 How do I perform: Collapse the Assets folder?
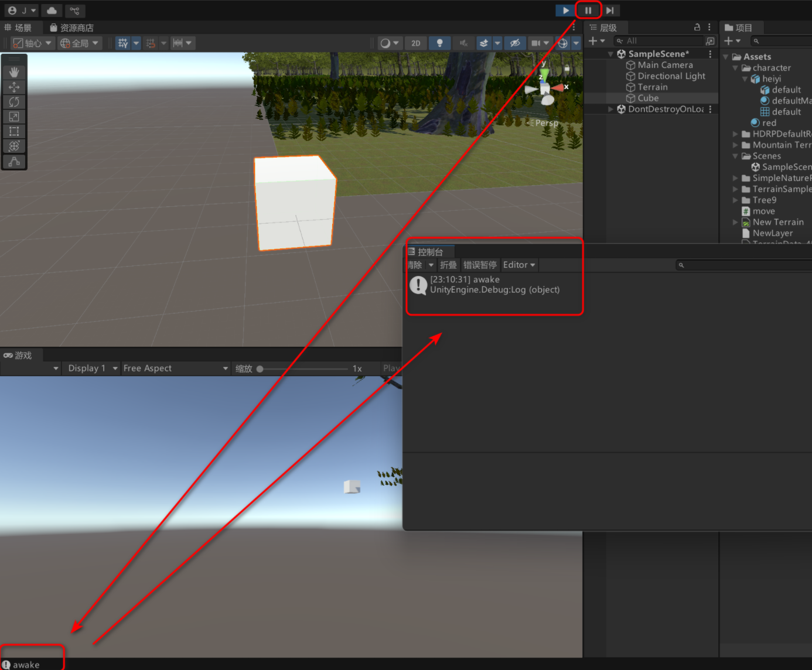pos(725,57)
